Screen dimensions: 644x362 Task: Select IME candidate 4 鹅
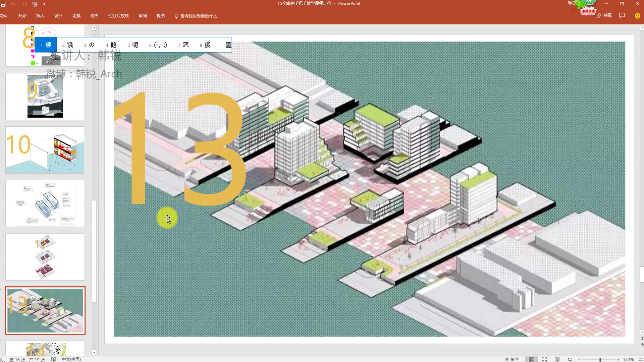(x=111, y=45)
